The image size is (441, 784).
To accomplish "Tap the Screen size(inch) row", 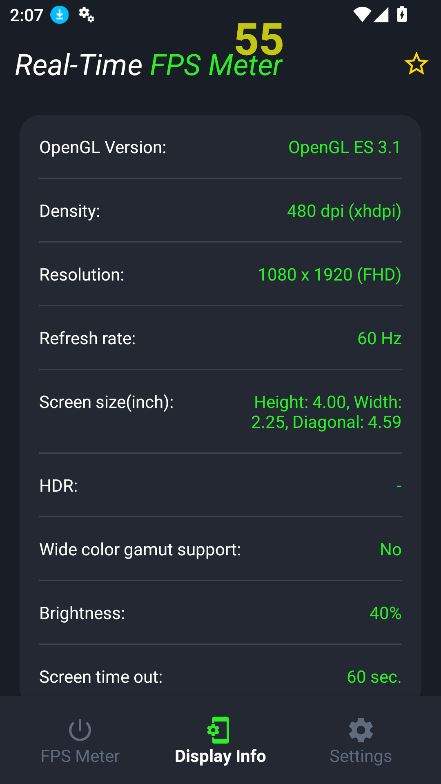I will (x=220, y=412).
